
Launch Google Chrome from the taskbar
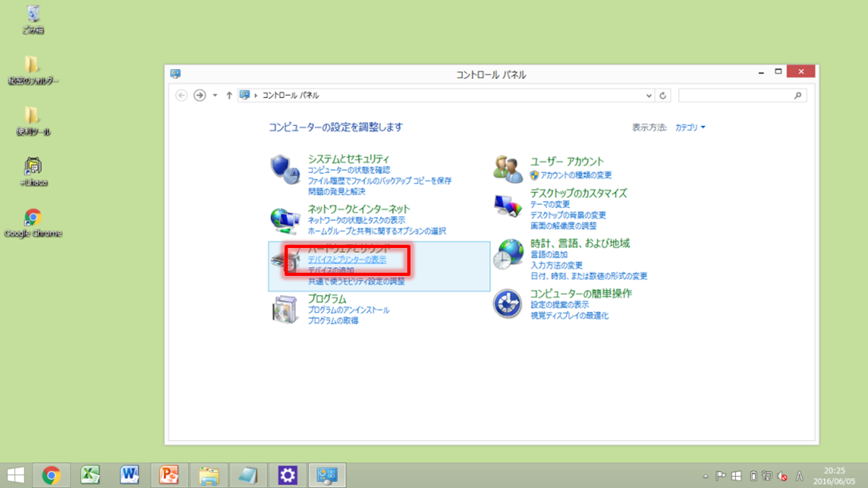pos(52,476)
